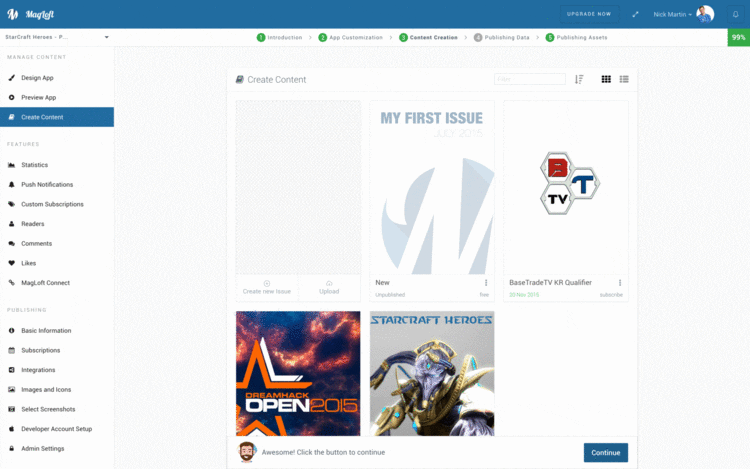
Task: Open BaseTradeTV KR Qualifier options menu
Action: point(620,283)
